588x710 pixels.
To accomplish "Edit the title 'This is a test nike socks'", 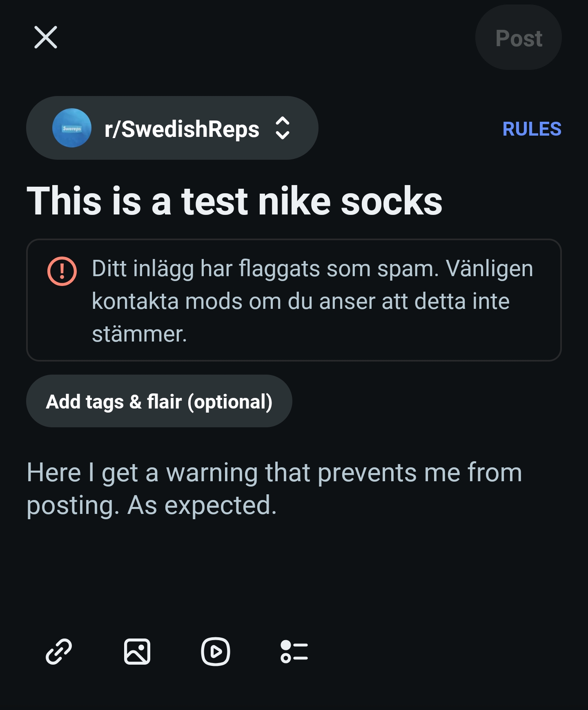I will [234, 201].
